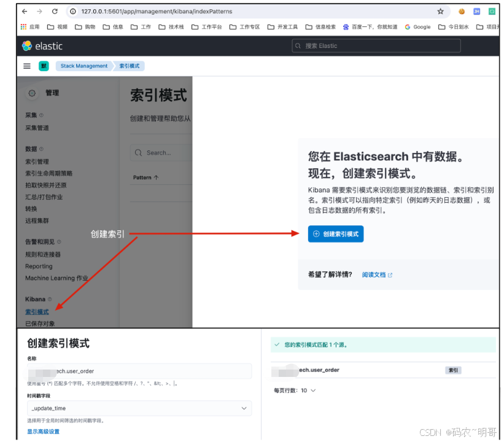
Task: Open the 购物 bookmark folder
Action: pyautogui.click(x=85, y=27)
